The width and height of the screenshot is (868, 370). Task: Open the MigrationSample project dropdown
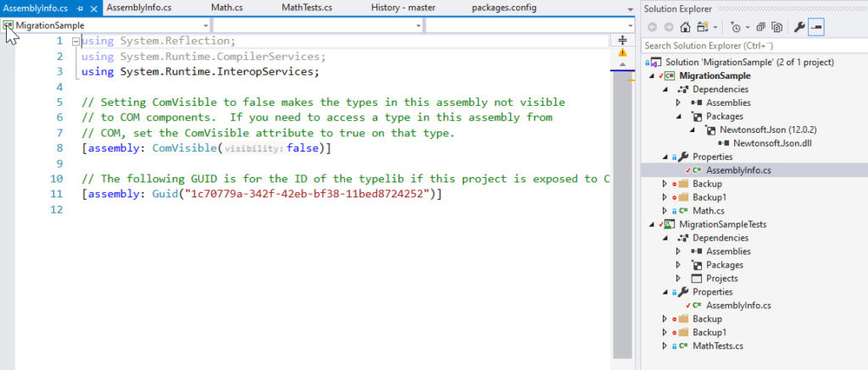click(x=206, y=25)
